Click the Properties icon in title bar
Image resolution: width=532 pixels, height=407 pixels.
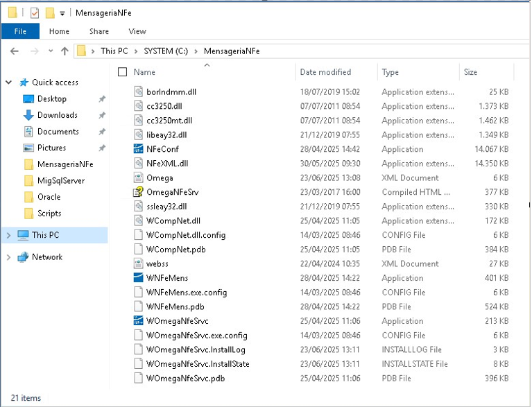35,13
